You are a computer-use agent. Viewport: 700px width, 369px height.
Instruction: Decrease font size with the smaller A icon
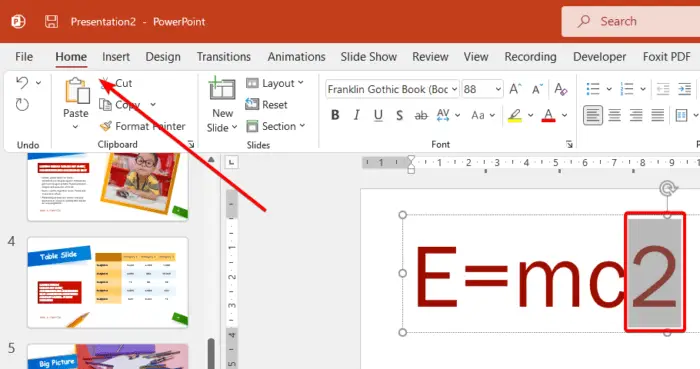pyautogui.click(x=537, y=89)
